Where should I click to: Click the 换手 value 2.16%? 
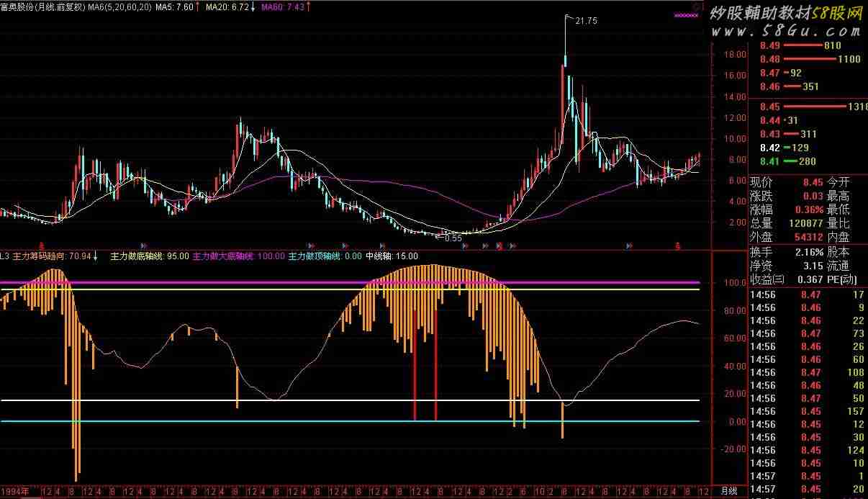[x=810, y=253]
